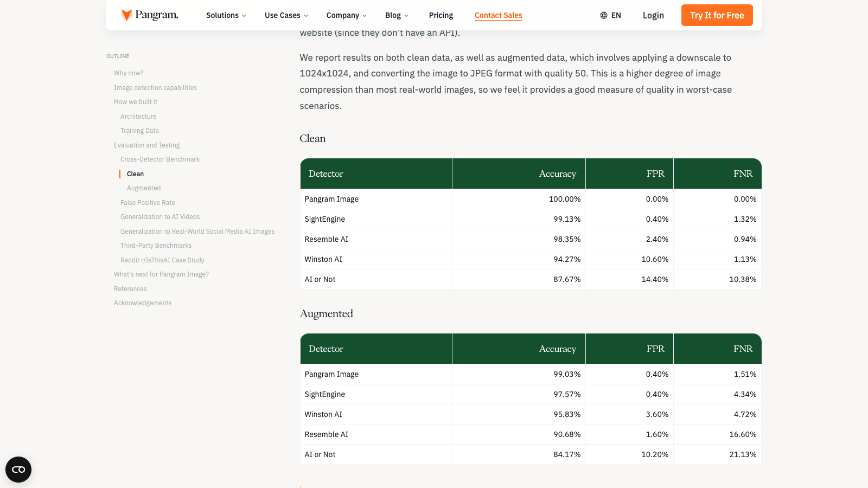The width and height of the screenshot is (868, 488).
Task: Open the Pricing page
Action: [x=441, y=15]
